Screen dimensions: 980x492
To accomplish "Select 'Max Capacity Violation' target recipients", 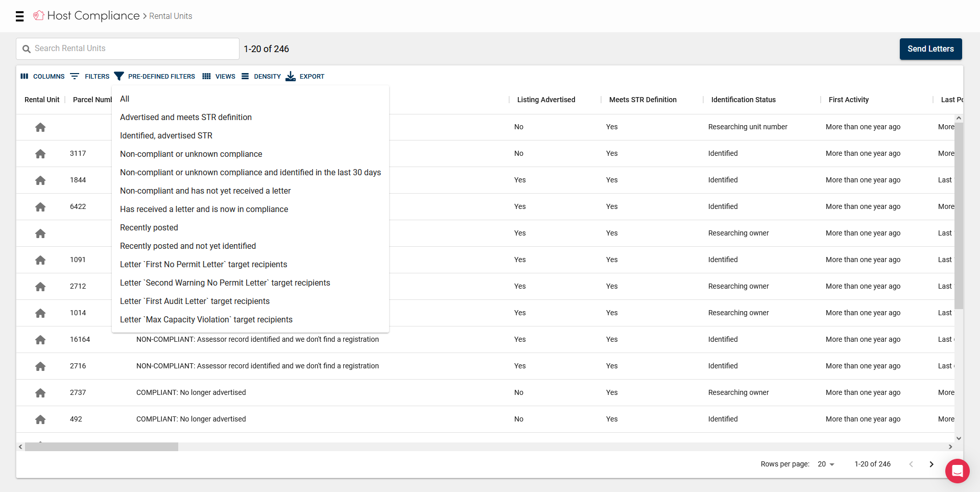I will click(250, 320).
